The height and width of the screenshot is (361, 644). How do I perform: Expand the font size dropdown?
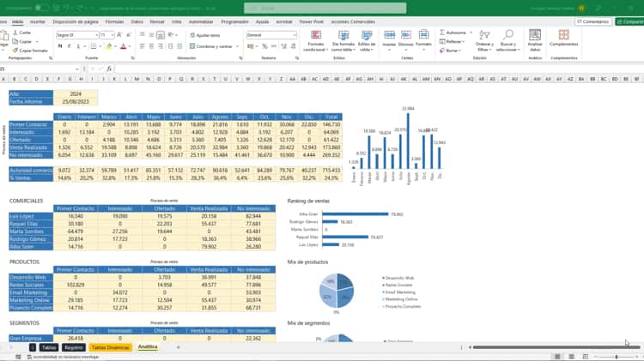(x=112, y=35)
